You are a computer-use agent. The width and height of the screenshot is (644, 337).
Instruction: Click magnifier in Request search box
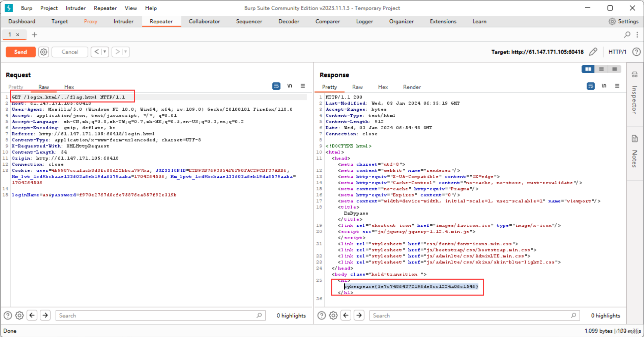(259, 315)
